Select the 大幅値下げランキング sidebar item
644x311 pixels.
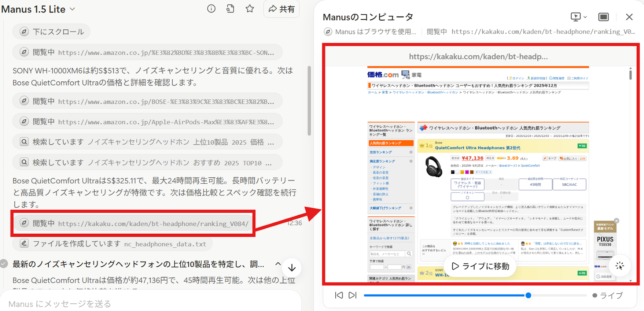pos(391,208)
